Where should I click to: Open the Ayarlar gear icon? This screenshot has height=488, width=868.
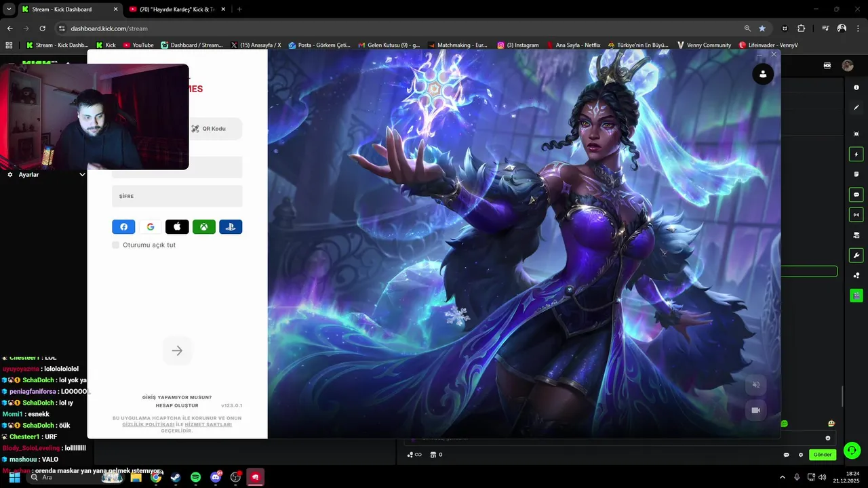[10, 175]
